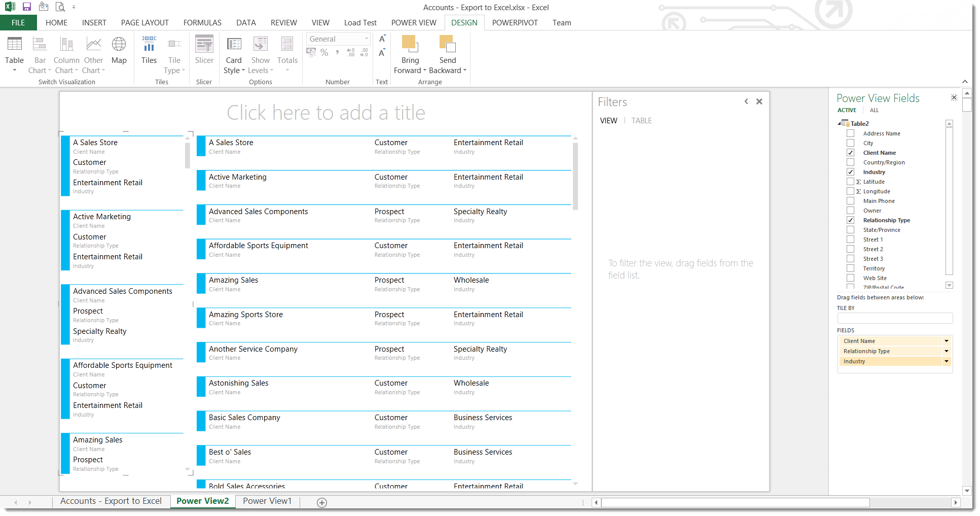Switch to Power View1 sheet tab
The image size is (980, 516).
(x=267, y=501)
